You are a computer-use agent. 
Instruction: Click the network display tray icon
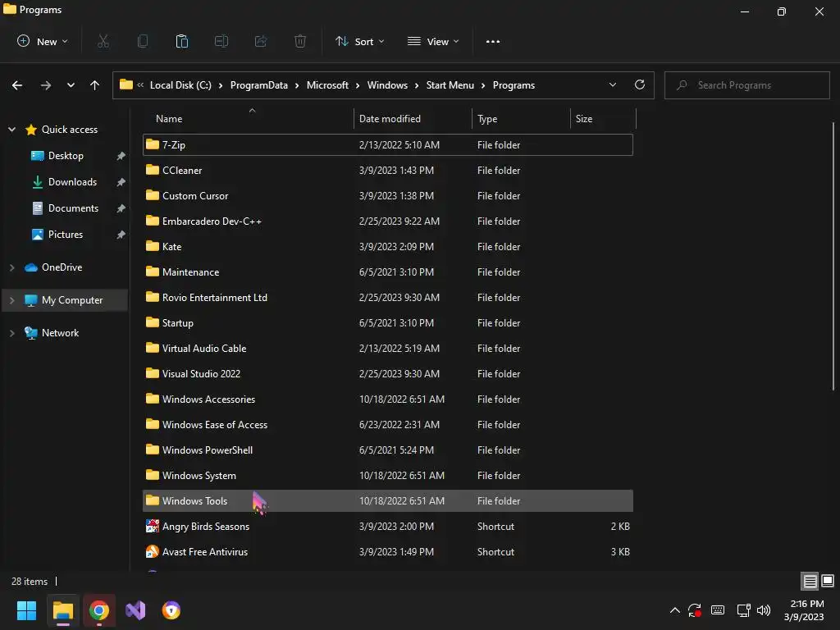[743, 610]
